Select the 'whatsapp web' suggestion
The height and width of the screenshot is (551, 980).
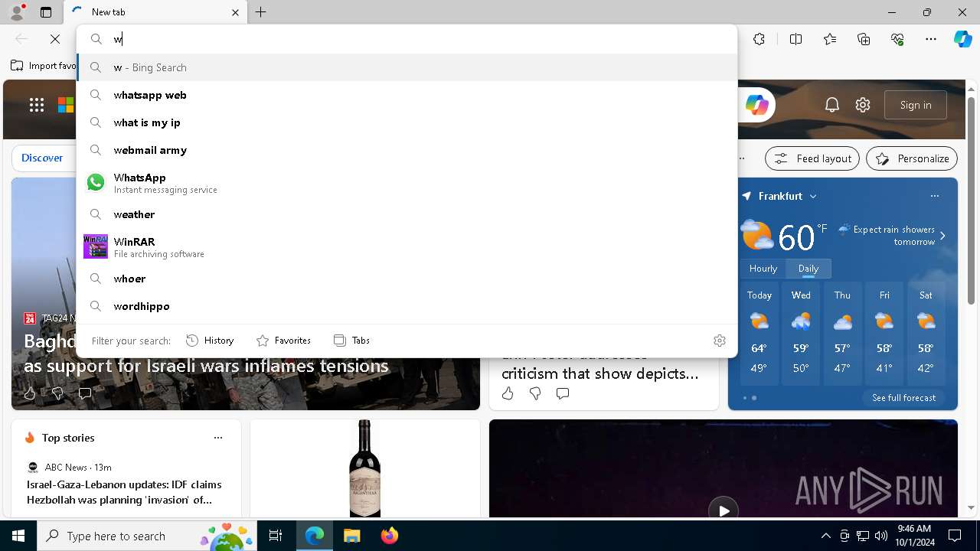click(x=407, y=95)
